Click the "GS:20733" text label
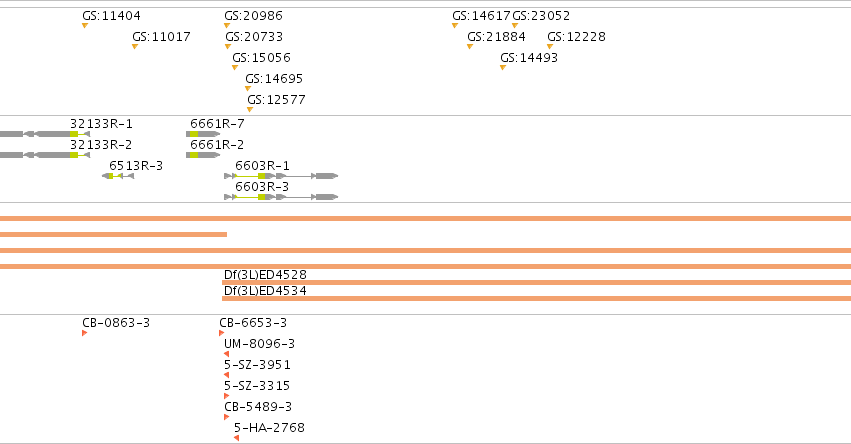 click(254, 37)
